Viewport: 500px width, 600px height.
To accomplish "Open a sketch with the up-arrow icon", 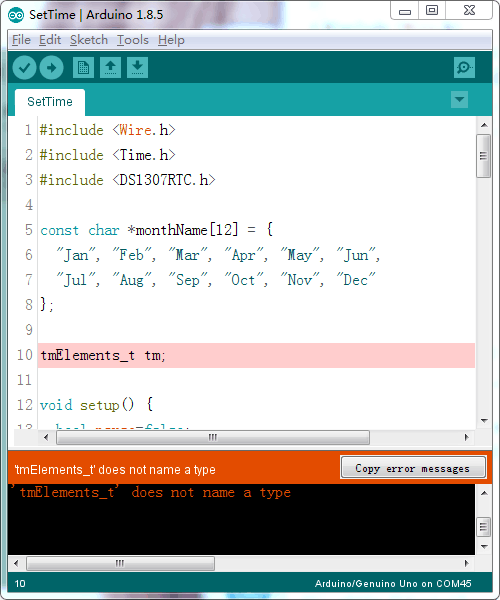I will [111, 68].
